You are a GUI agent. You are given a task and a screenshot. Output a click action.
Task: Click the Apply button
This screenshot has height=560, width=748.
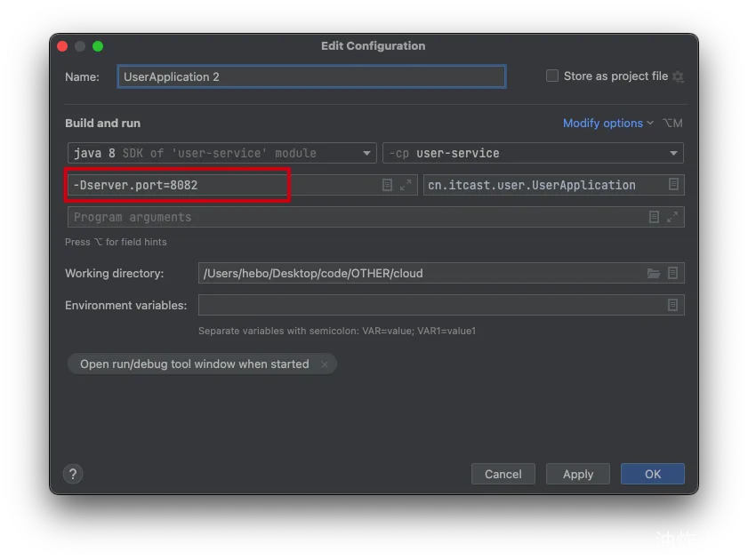pos(578,474)
